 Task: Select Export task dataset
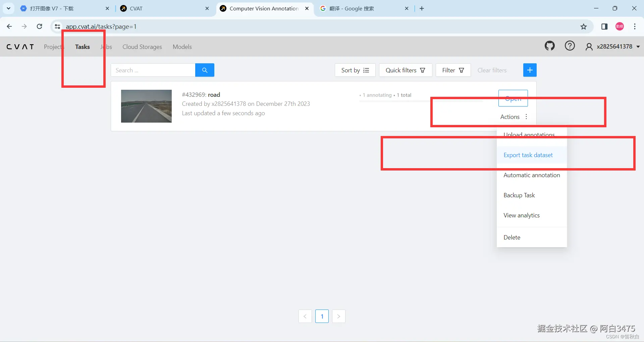pos(532,155)
